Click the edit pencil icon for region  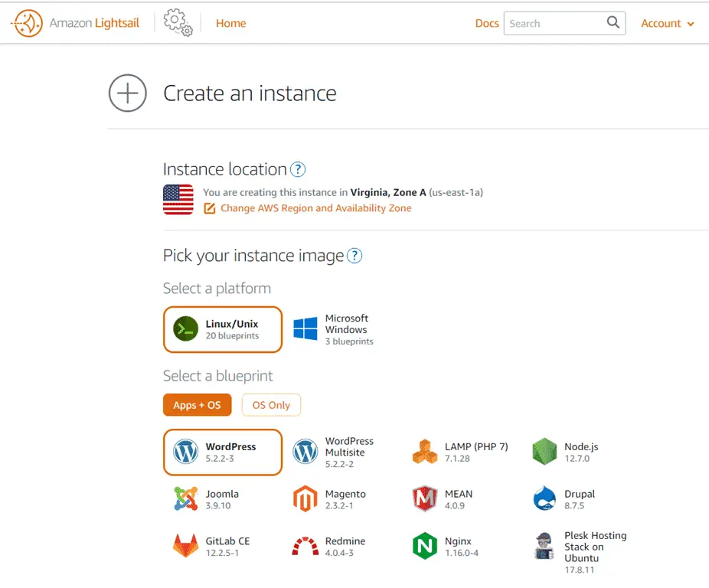209,208
